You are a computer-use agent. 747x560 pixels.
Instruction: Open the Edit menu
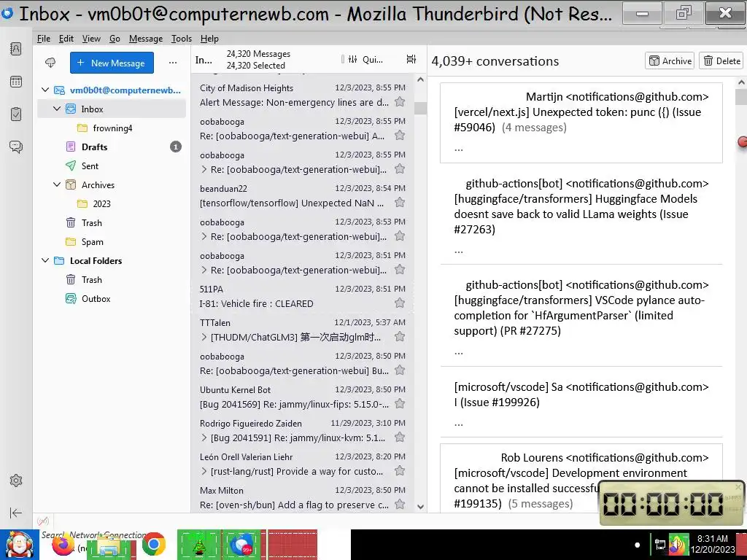tap(66, 39)
